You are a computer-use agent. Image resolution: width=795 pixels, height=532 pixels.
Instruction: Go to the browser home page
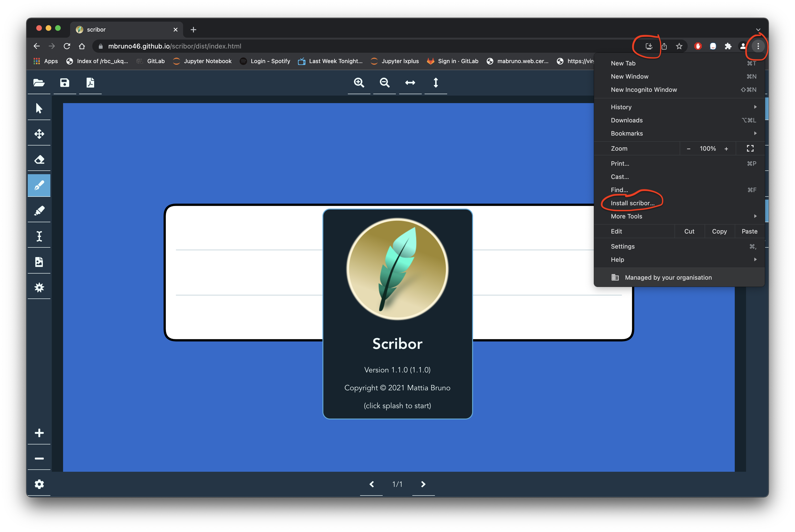point(82,46)
